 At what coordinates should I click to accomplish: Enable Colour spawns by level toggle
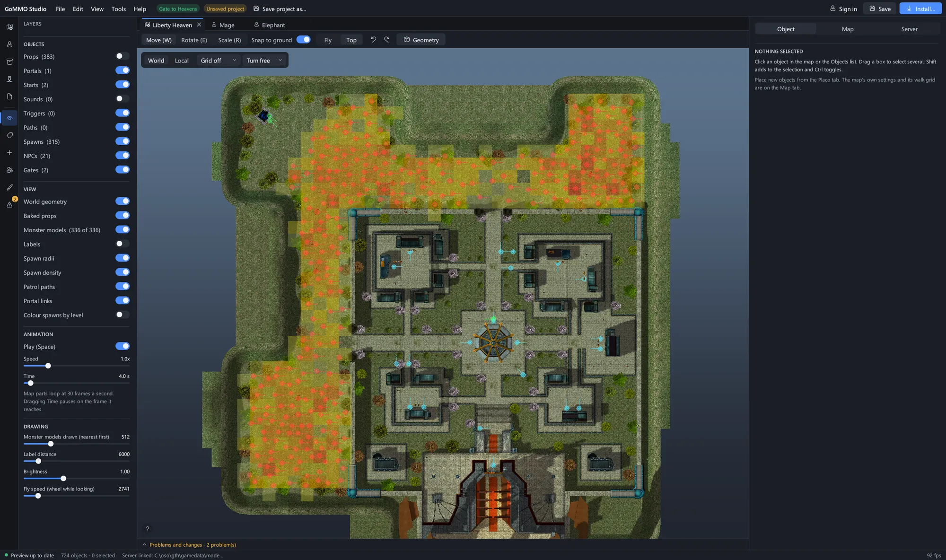pos(123,315)
